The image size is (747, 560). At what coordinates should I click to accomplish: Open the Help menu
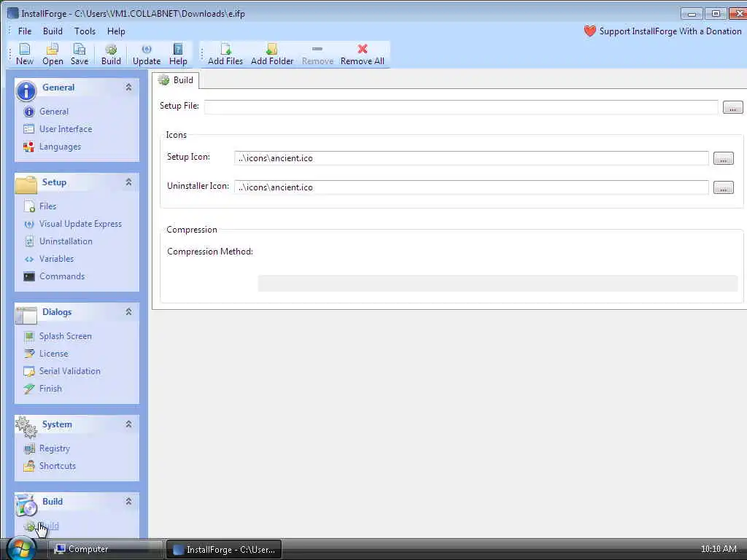pos(116,31)
